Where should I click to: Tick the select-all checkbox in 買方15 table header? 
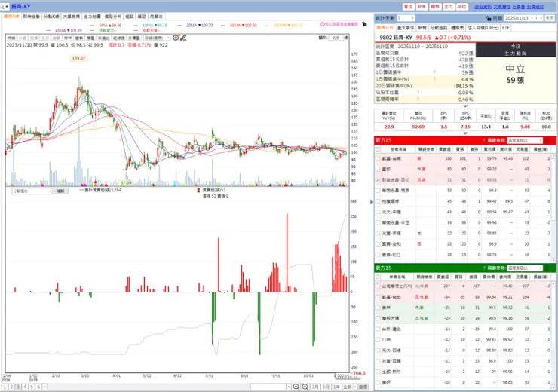[378, 149]
